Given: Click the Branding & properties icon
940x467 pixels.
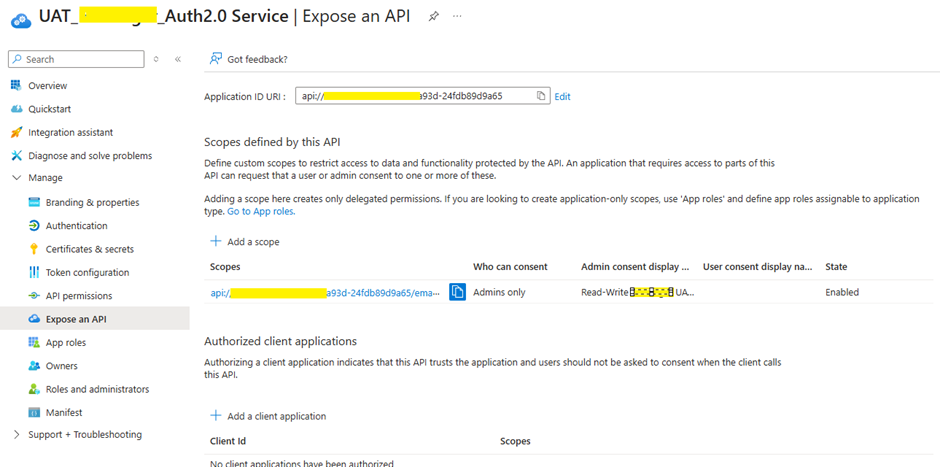Looking at the screenshot, I should (x=34, y=203).
